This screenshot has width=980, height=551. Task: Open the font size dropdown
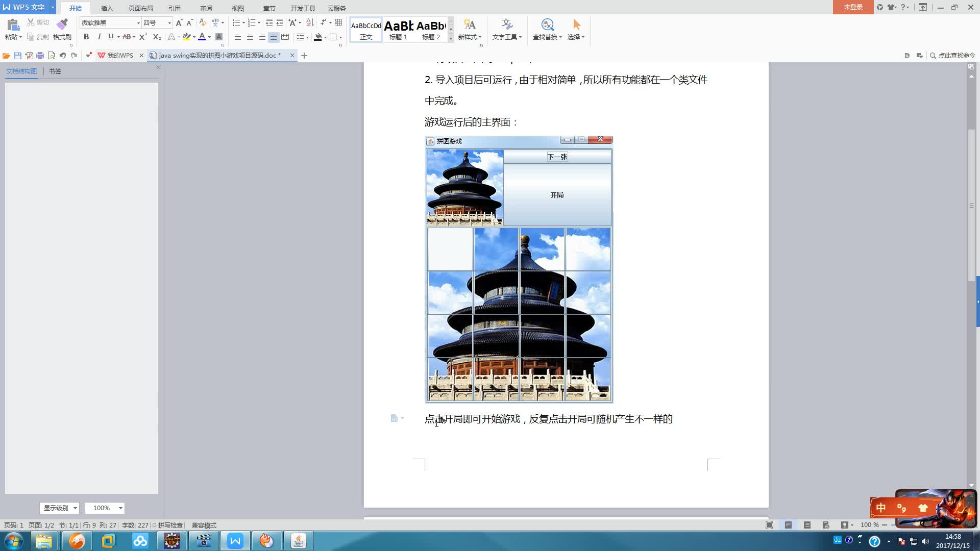pyautogui.click(x=169, y=22)
